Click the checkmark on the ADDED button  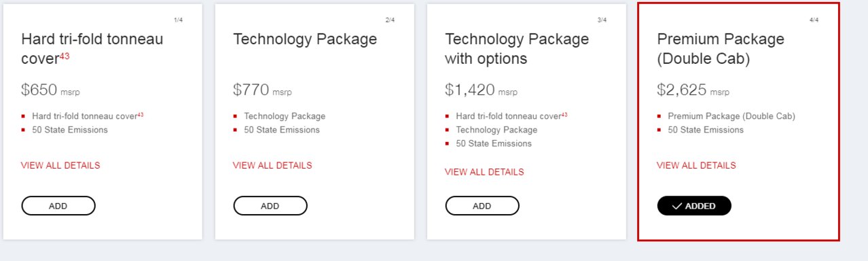[x=676, y=206]
